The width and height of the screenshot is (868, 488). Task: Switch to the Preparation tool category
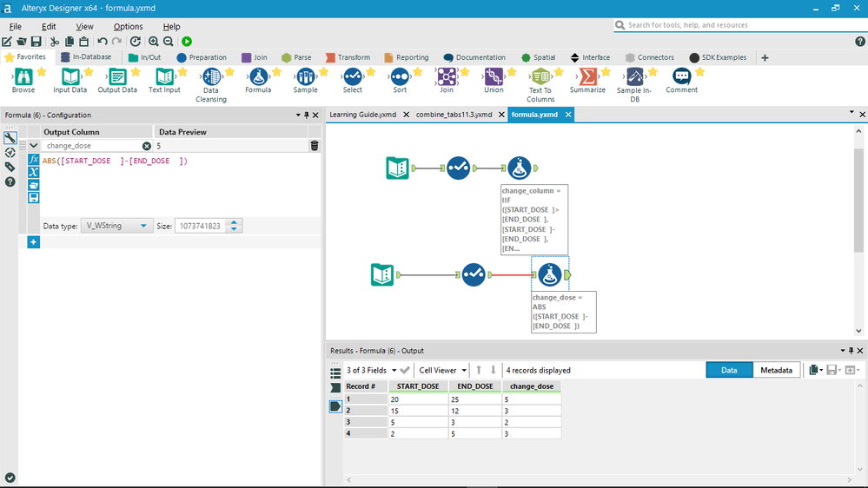[202, 57]
